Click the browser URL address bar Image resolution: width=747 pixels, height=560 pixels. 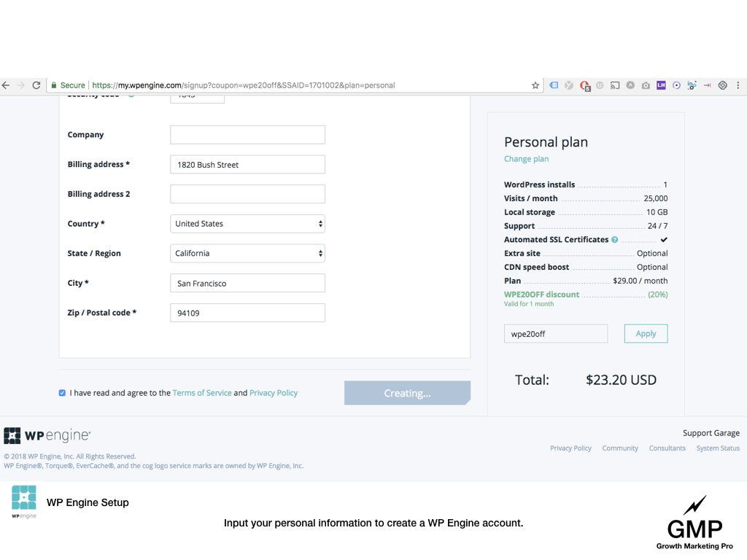[x=295, y=85]
